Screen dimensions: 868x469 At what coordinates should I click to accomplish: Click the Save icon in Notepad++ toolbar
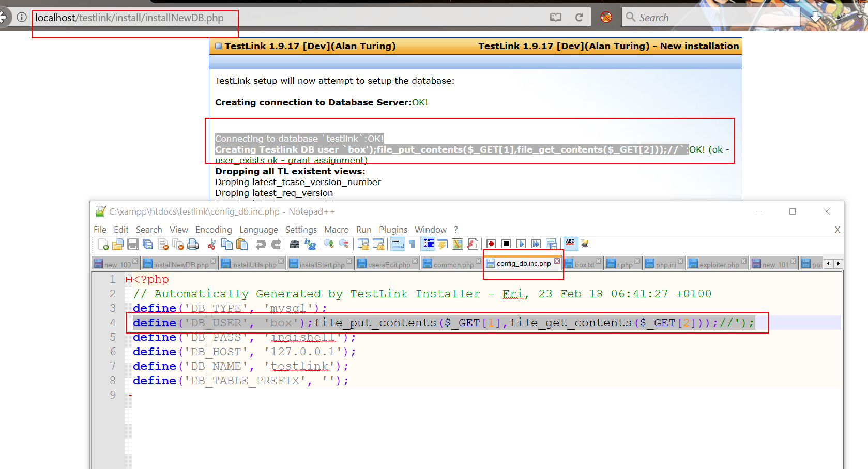pyautogui.click(x=133, y=244)
